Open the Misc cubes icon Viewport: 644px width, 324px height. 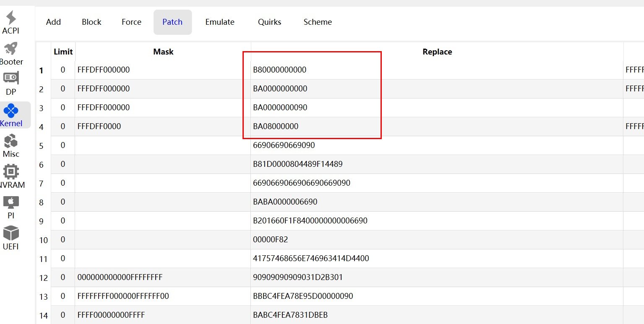tap(11, 141)
